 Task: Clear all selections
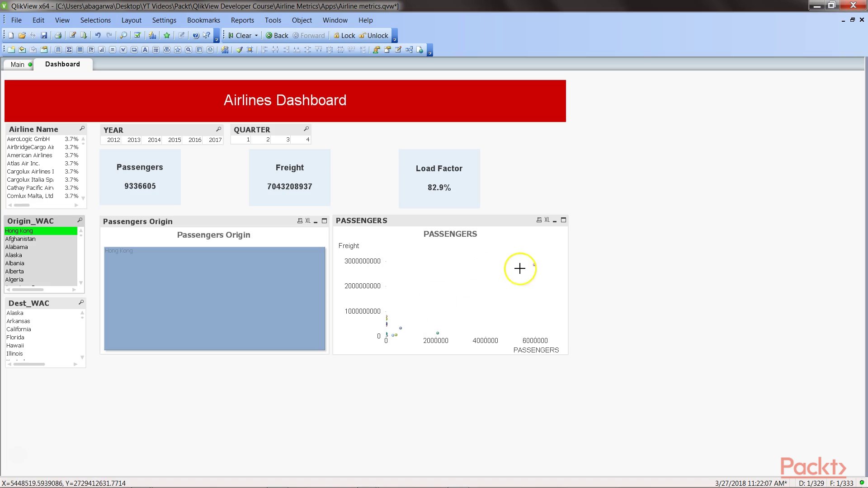click(240, 35)
